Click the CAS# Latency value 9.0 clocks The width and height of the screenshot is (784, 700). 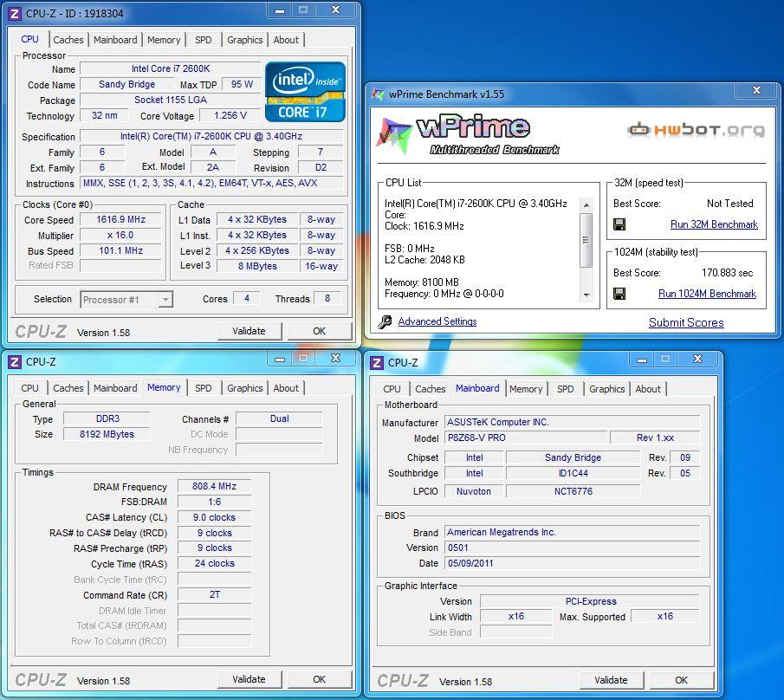click(215, 517)
